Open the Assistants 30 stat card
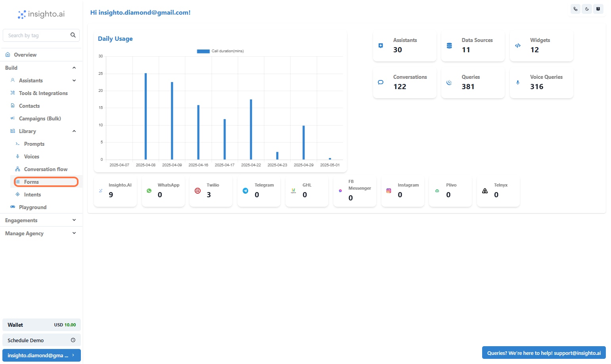The width and height of the screenshot is (611, 364). pos(405,46)
